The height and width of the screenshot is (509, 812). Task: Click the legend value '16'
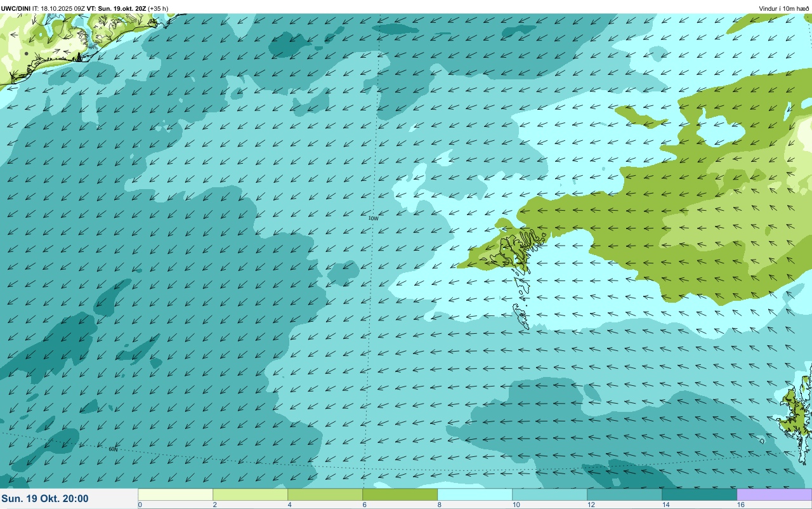740,505
